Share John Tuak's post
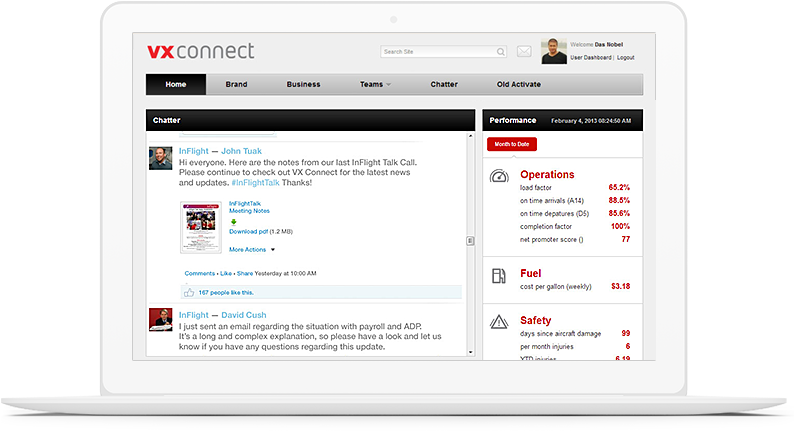This screenshot has height=431, width=794. click(245, 273)
